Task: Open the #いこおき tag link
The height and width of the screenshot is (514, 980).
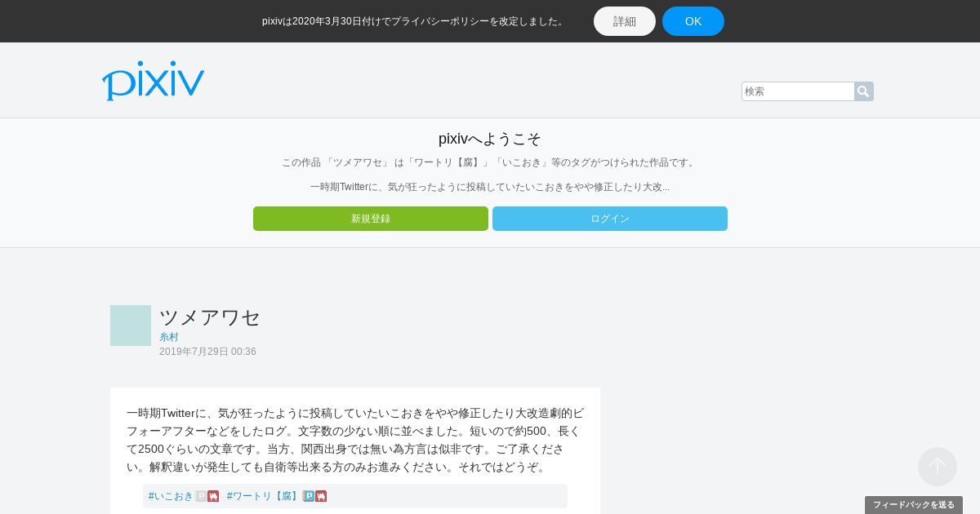Action: (171, 496)
